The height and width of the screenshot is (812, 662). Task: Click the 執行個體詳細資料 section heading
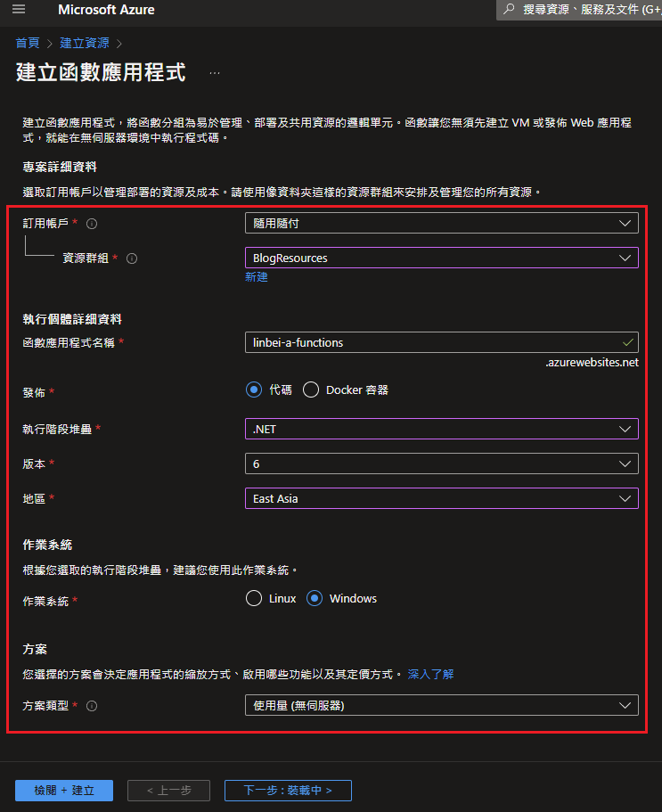pyautogui.click(x=72, y=319)
